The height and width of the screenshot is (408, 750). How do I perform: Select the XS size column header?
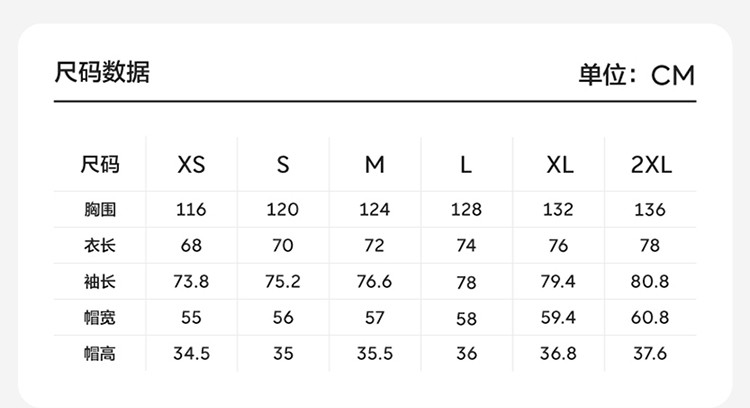pyautogui.click(x=191, y=165)
